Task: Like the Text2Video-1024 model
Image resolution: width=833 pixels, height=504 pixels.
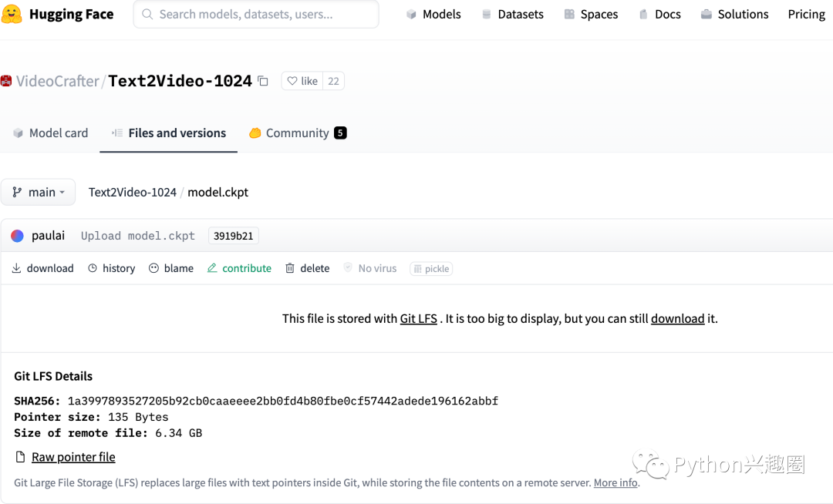Action: click(x=302, y=81)
